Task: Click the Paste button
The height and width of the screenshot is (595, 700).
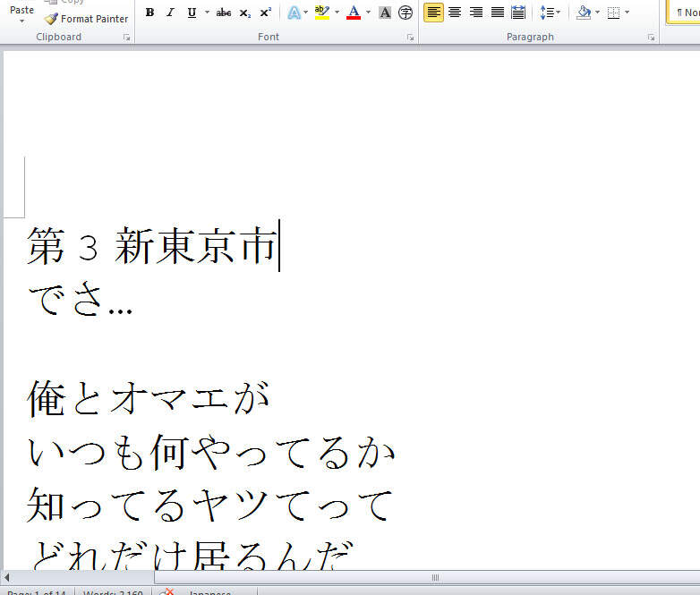Action: pos(21,11)
